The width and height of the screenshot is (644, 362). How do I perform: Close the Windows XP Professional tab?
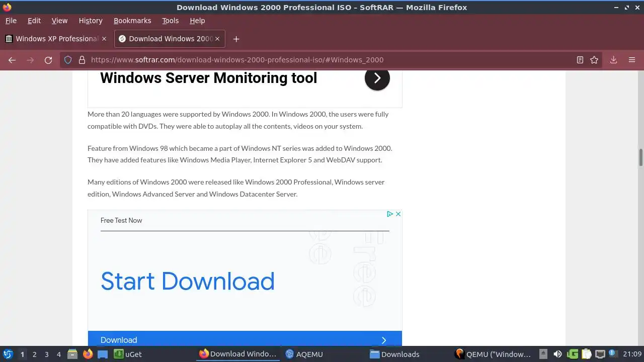104,39
